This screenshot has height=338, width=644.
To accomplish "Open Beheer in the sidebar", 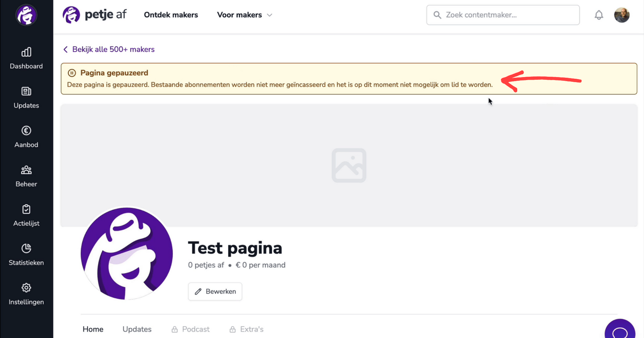I will (x=26, y=176).
